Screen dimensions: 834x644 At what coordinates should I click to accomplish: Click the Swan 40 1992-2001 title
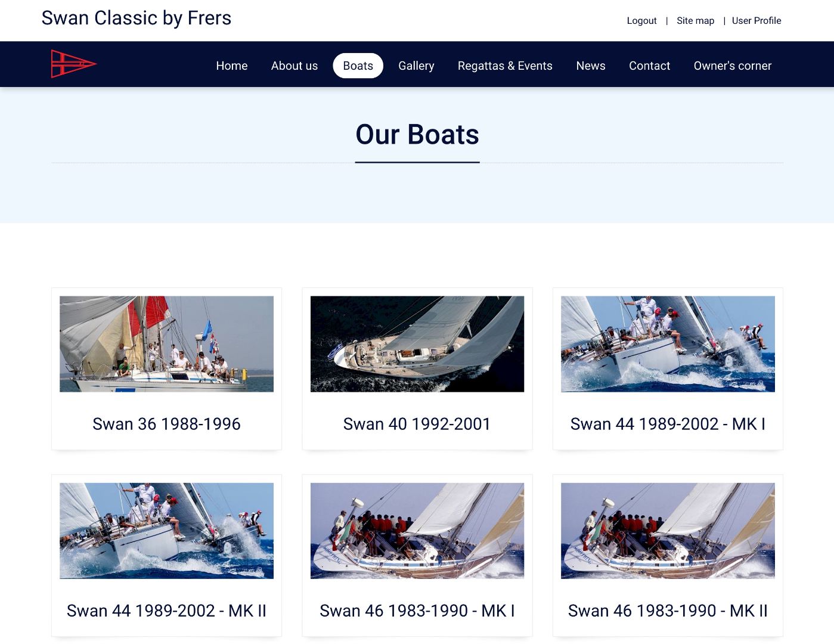point(417,424)
